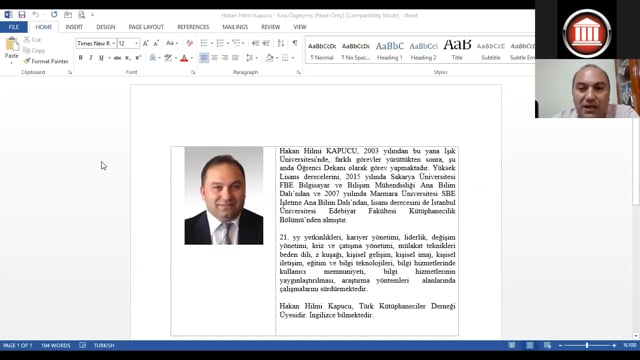Apply subscript formatting

128,58
